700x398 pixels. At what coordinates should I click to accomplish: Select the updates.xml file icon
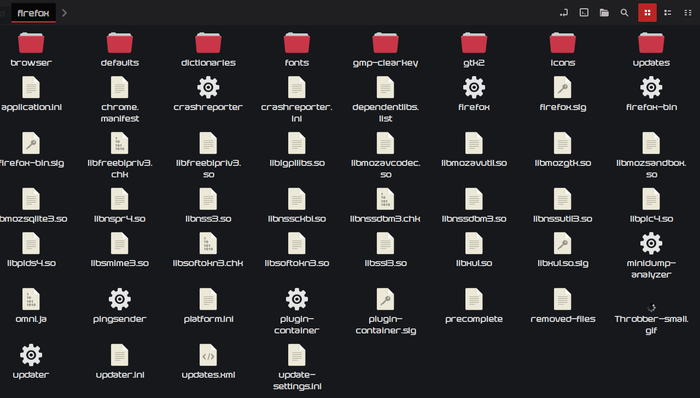pyautogui.click(x=208, y=355)
